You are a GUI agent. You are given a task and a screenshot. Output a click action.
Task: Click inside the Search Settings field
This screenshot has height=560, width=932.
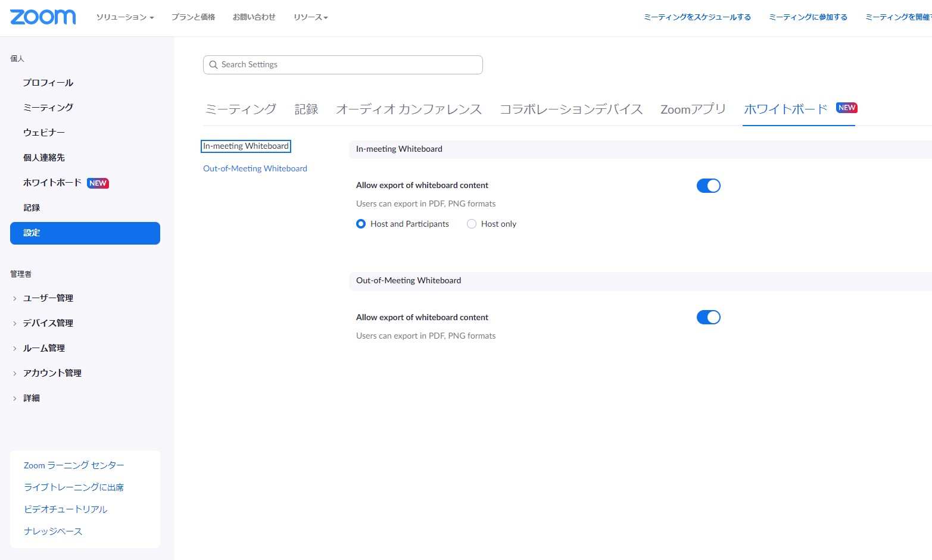pos(342,64)
